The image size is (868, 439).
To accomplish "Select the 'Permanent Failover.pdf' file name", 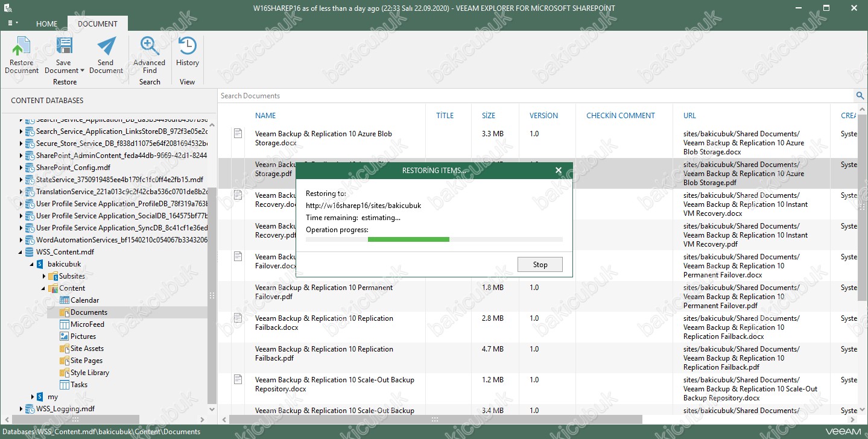I will 324,292.
